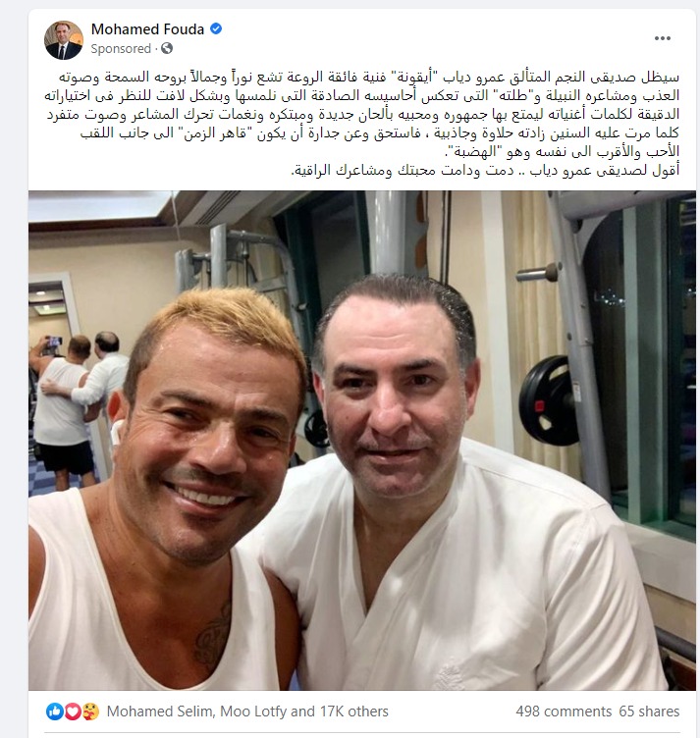The height and width of the screenshot is (738, 700).
Task: Open the Mohamed Fouda page name link
Action: (147, 29)
